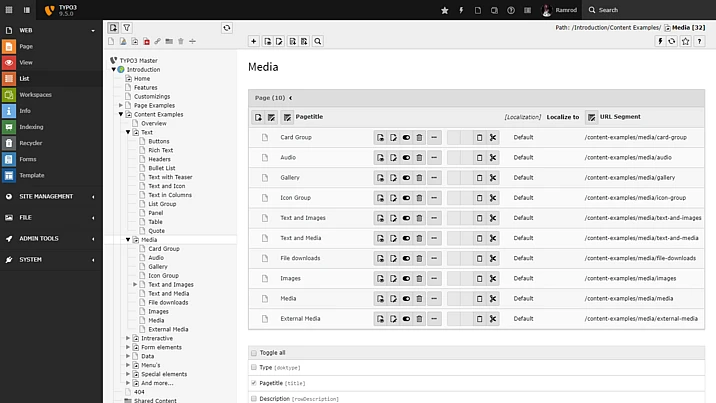Image resolution: width=716 pixels, height=403 pixels.
Task: Click the bookmarks star in top bar
Action: tap(445, 10)
